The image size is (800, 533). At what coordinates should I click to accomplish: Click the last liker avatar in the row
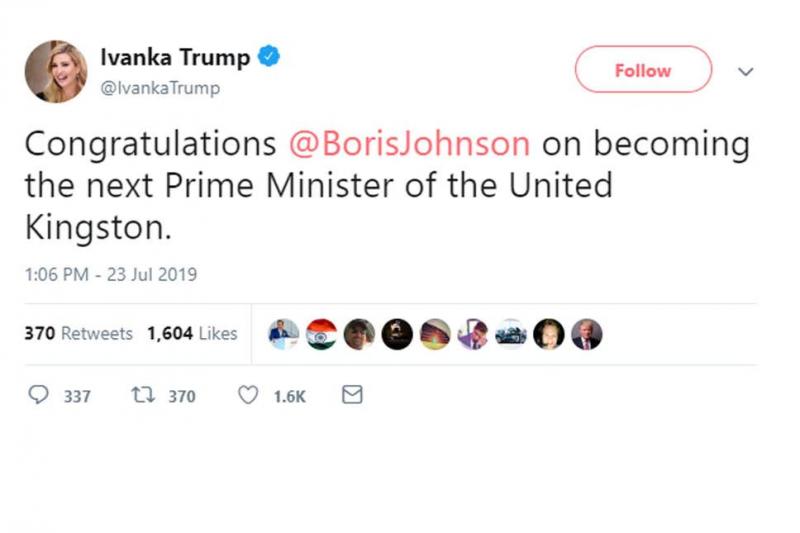click(587, 334)
